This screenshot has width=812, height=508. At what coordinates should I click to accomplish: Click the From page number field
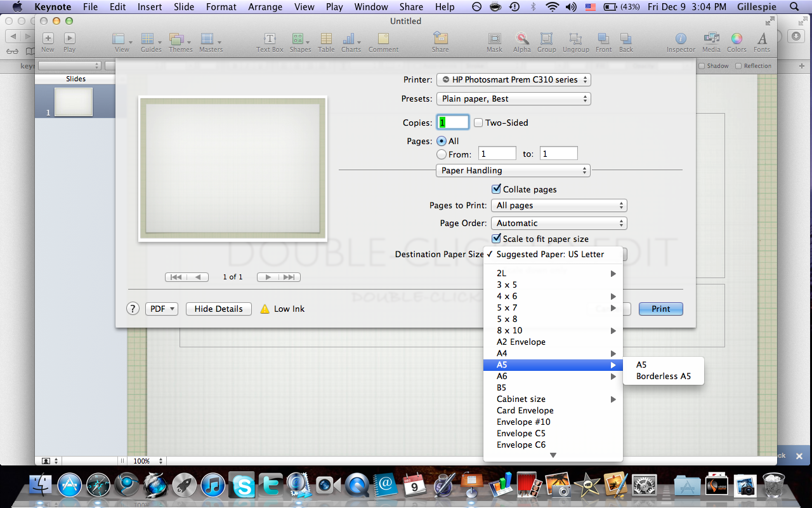pos(497,154)
